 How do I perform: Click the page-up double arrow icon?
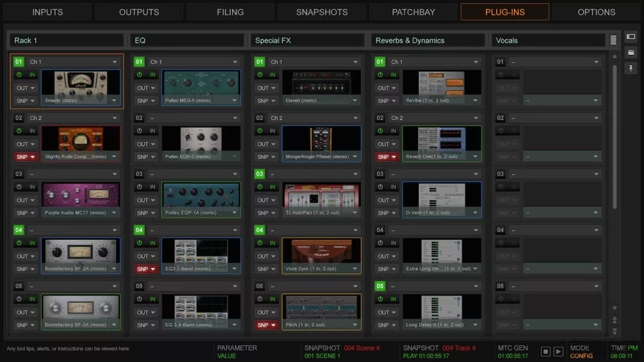(614, 320)
